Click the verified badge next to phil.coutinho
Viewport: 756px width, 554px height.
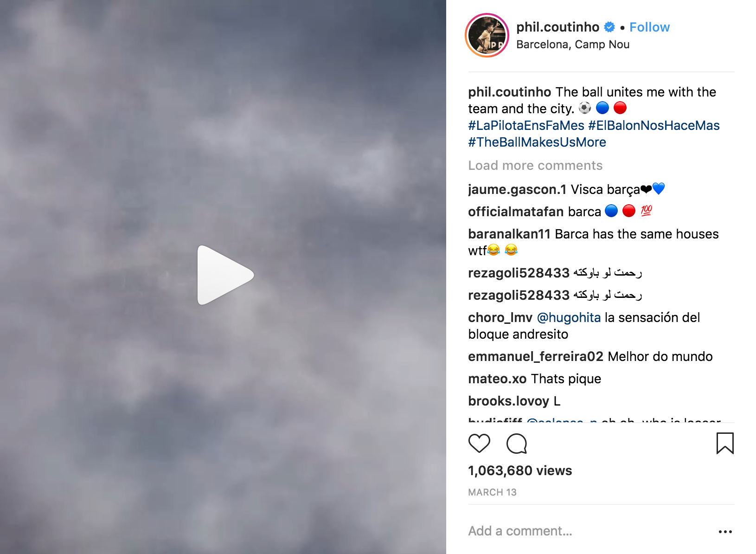[609, 27]
